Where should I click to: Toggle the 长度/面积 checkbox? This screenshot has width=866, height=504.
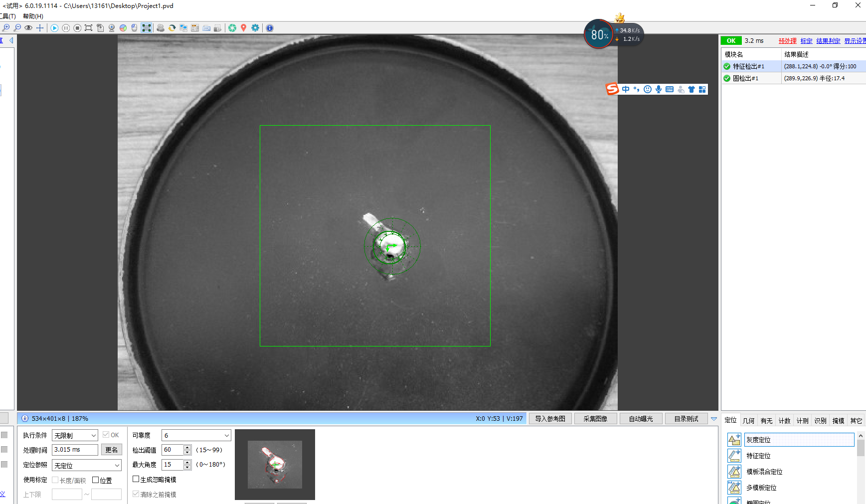55,480
